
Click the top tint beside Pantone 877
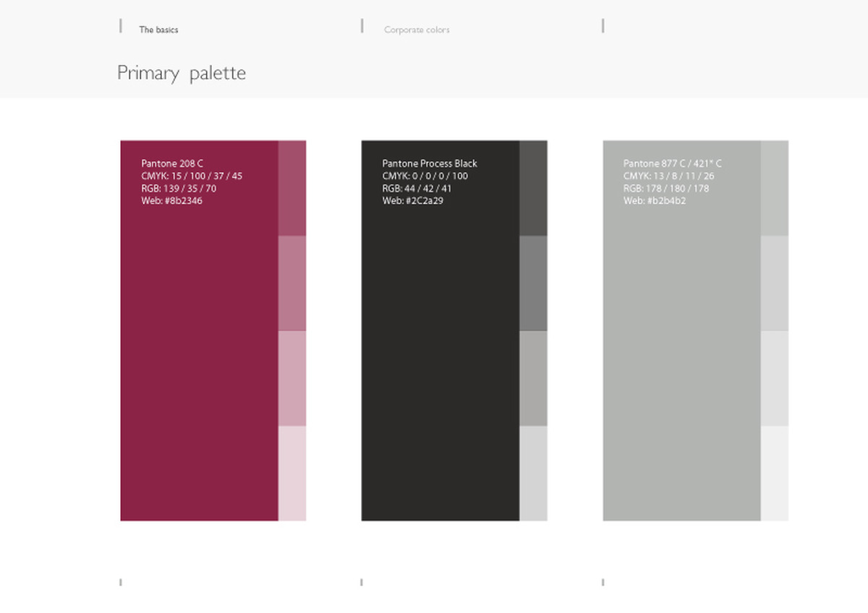[x=775, y=188]
